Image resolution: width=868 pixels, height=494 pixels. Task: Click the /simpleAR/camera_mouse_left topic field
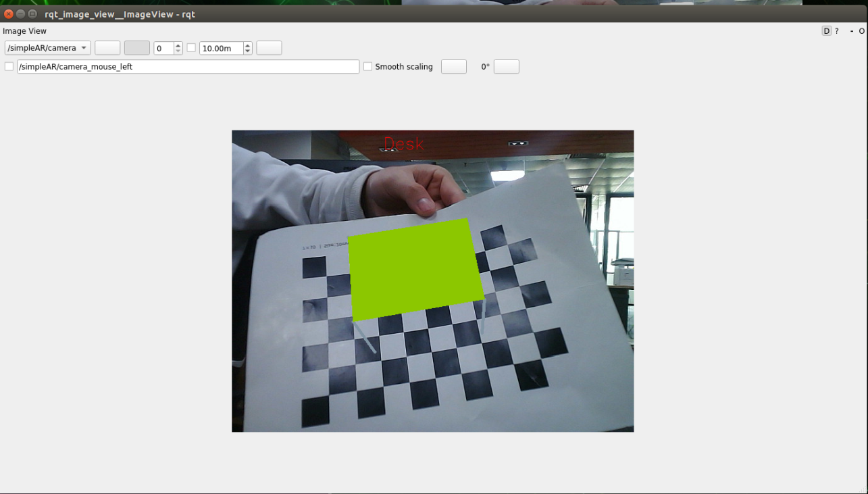[x=188, y=67]
